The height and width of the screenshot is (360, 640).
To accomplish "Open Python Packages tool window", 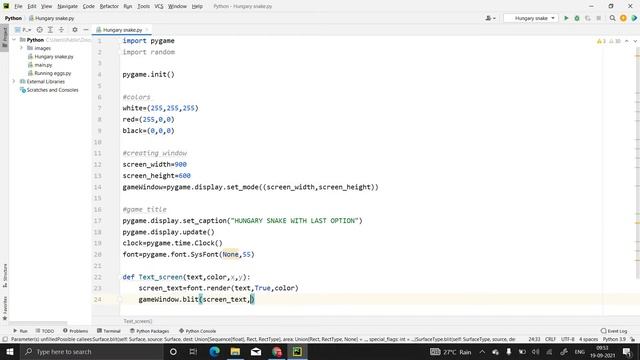I will [x=149, y=331].
